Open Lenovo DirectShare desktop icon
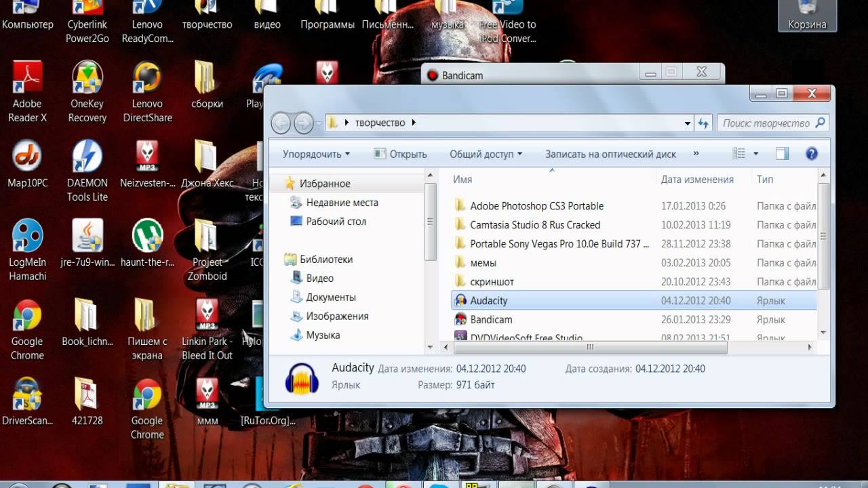Screen dimensions: 868x488 (x=147, y=91)
